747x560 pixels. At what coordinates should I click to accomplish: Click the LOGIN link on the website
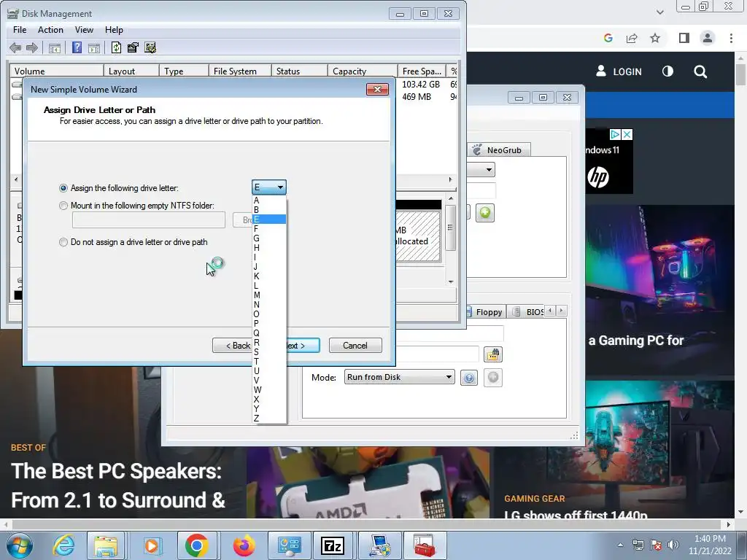619,71
